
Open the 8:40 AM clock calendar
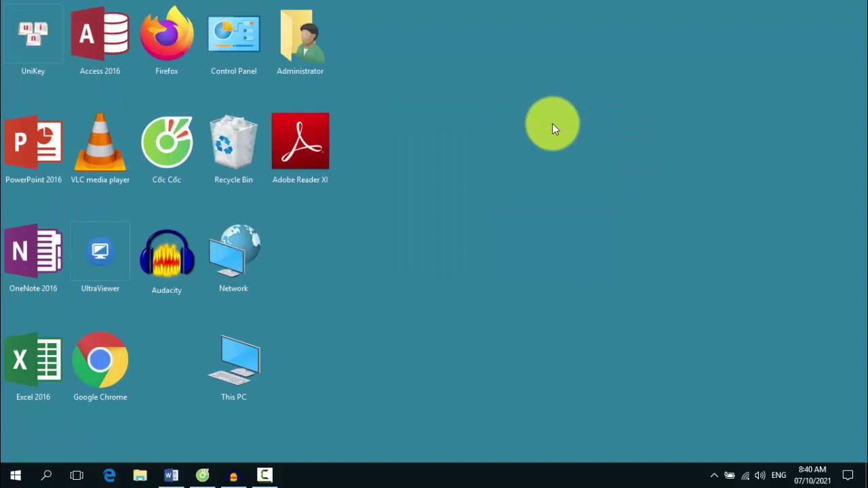[812, 475]
